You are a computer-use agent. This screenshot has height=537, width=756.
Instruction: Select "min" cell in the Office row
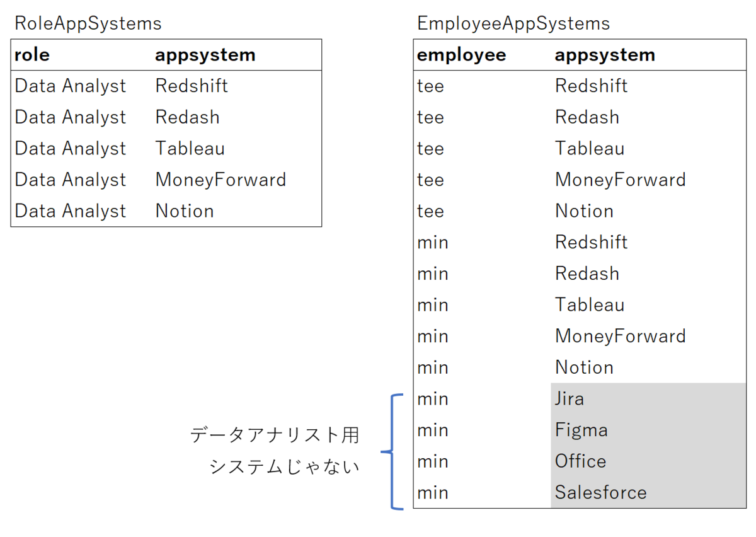coord(432,461)
